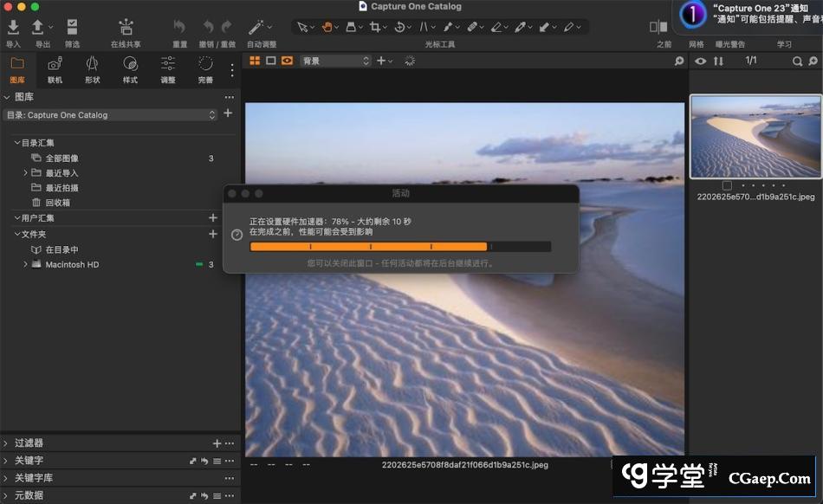
Task: Select the Crop cursor tool
Action: coord(375,27)
